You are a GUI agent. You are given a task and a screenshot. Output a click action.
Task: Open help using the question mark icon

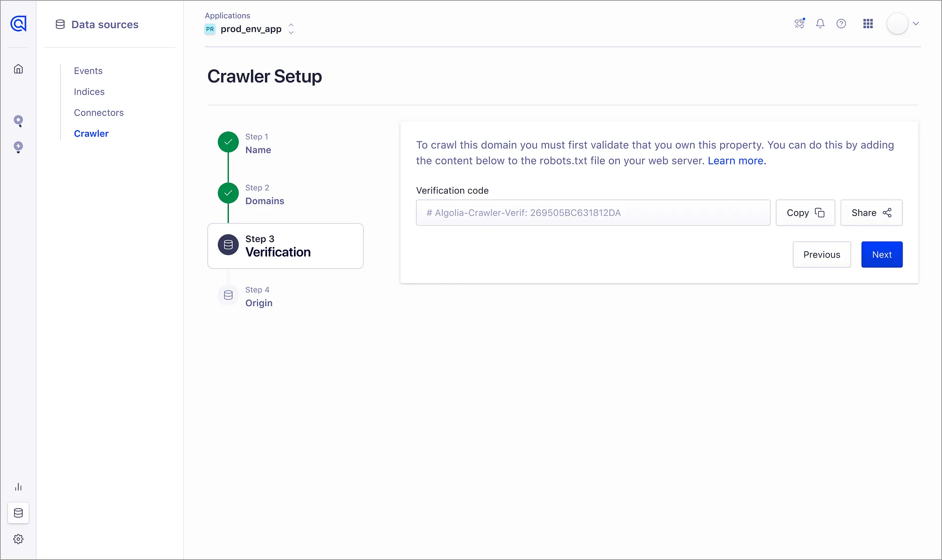click(x=842, y=24)
